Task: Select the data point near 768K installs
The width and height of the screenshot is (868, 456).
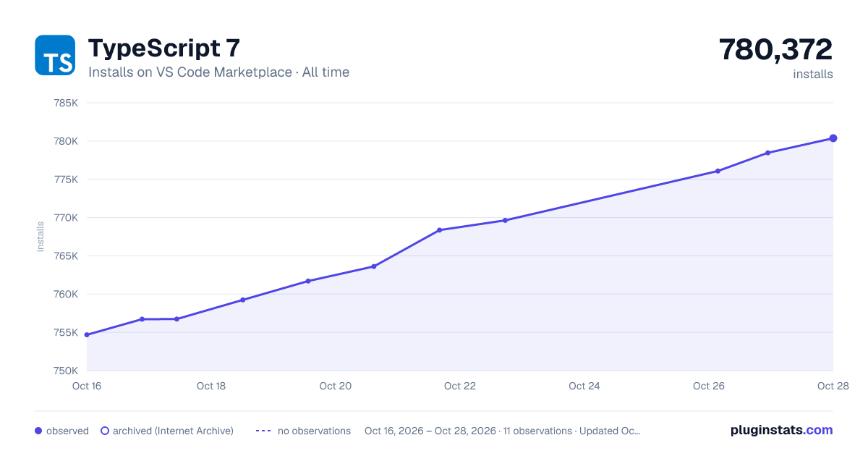Action: click(439, 230)
